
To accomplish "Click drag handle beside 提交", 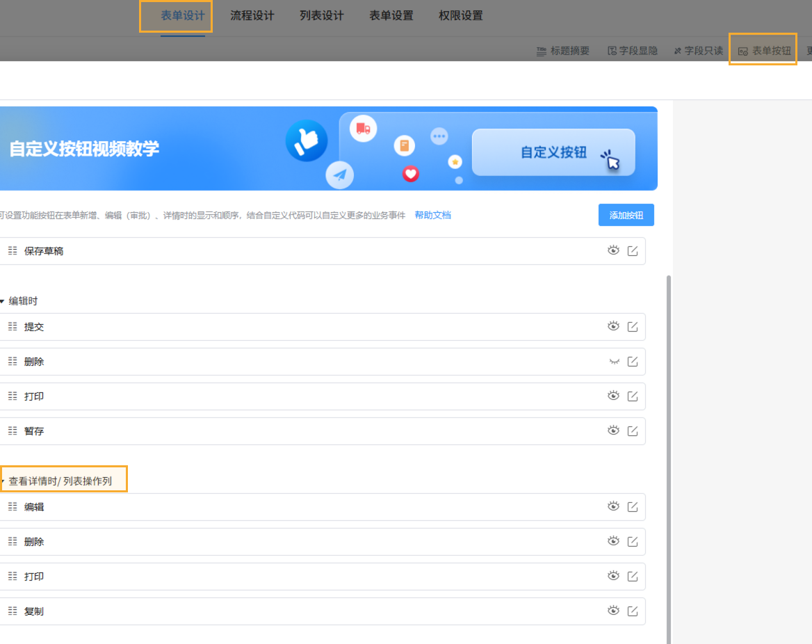I will coord(13,326).
